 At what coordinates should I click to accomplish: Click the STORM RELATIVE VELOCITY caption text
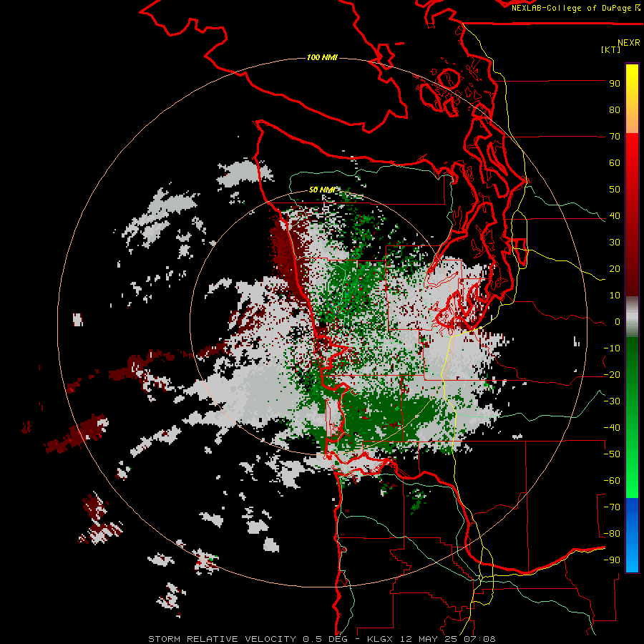[223, 639]
